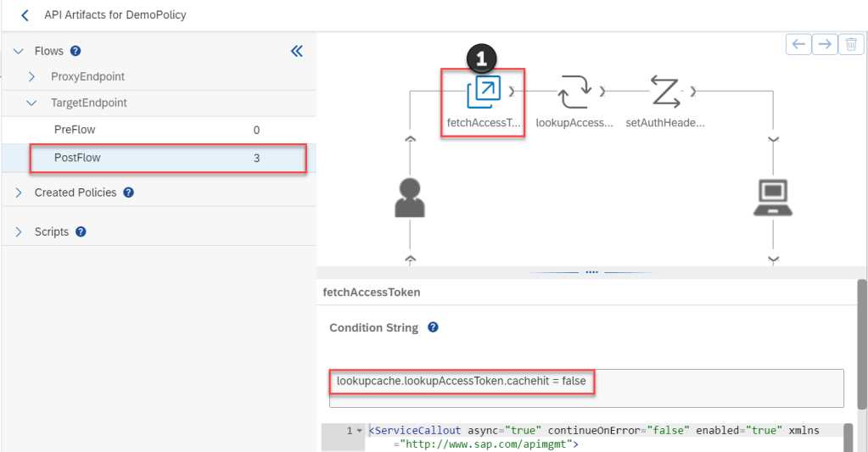Collapse the Flows section
This screenshot has width=868, height=452.
coord(19,51)
